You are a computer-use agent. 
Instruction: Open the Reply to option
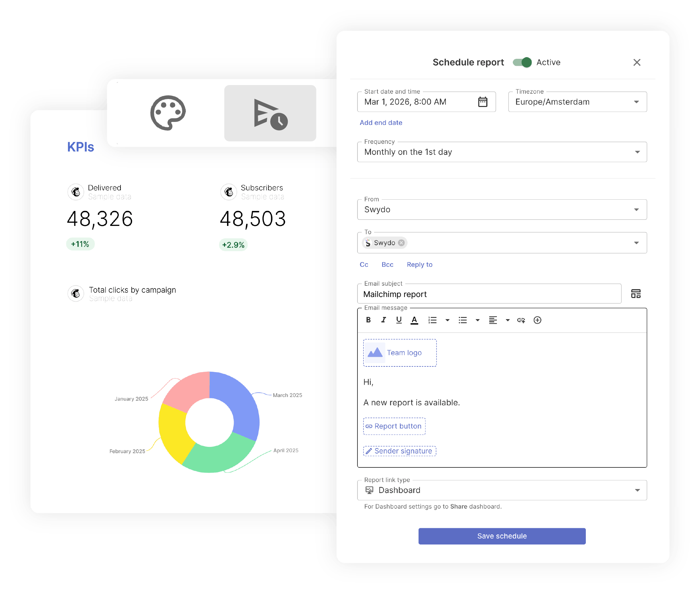419,264
